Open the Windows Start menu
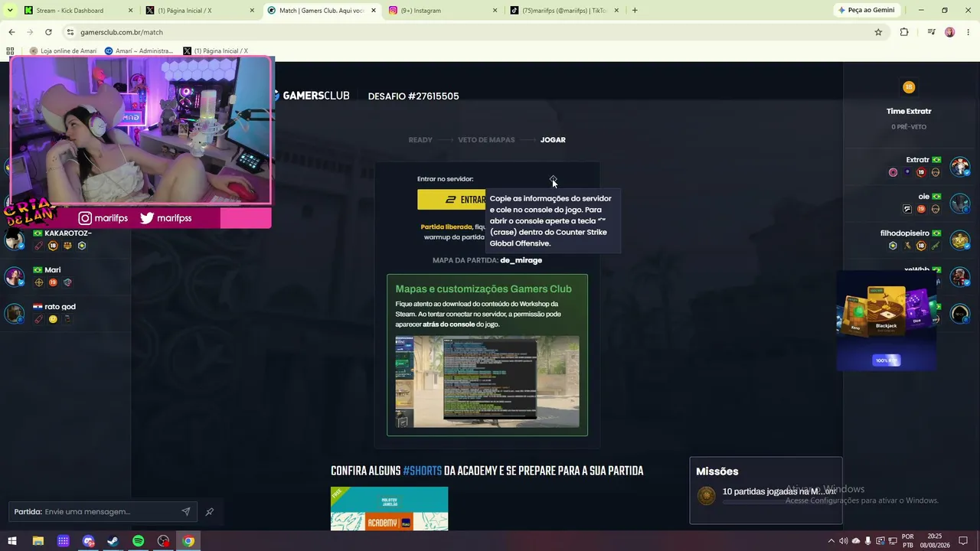This screenshot has width=980, height=551. (12, 541)
